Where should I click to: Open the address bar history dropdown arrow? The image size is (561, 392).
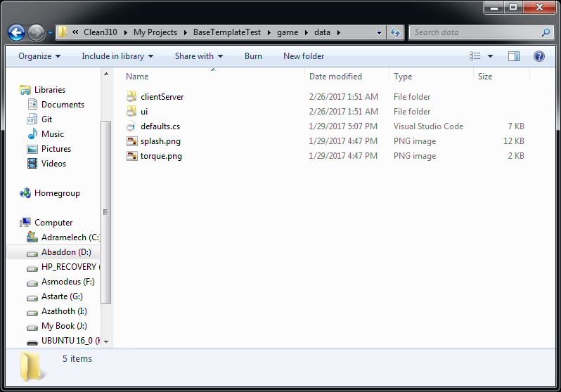(379, 32)
